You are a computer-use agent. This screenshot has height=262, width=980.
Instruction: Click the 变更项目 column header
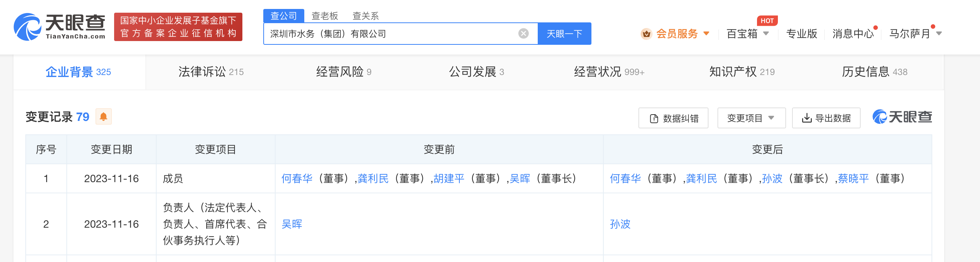pyautogui.click(x=215, y=149)
